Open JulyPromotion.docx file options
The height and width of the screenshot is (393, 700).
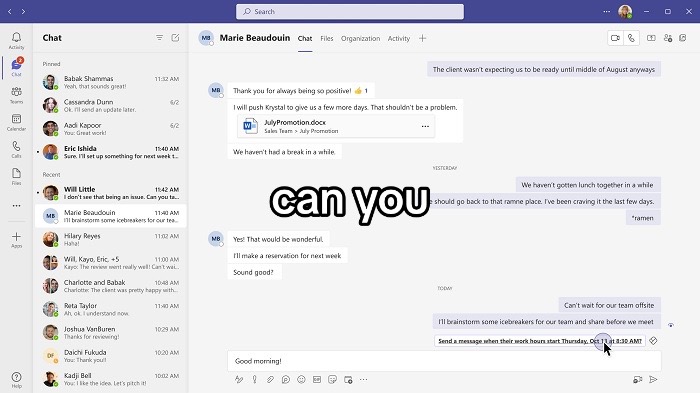[x=425, y=126]
